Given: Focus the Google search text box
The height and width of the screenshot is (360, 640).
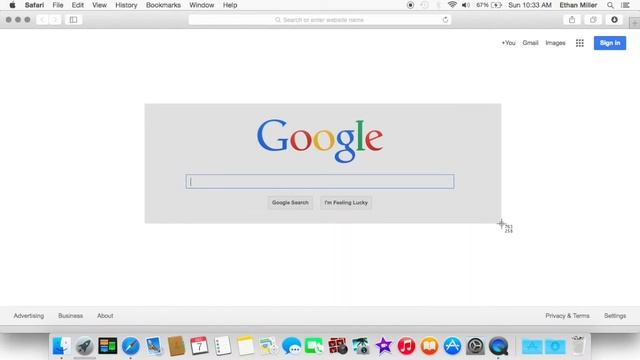Looking at the screenshot, I should [x=320, y=181].
